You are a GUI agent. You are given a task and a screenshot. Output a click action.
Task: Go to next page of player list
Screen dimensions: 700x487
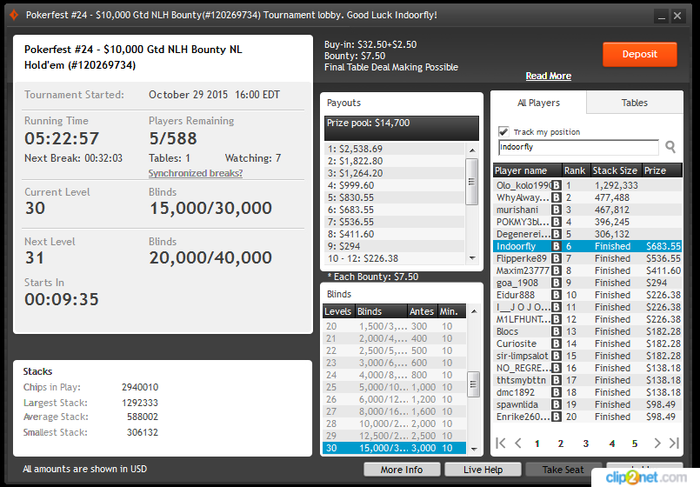[x=657, y=443]
